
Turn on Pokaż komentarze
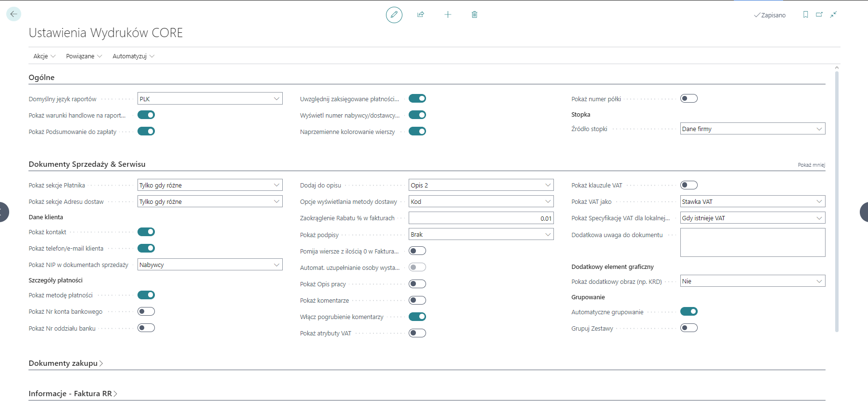(x=417, y=300)
